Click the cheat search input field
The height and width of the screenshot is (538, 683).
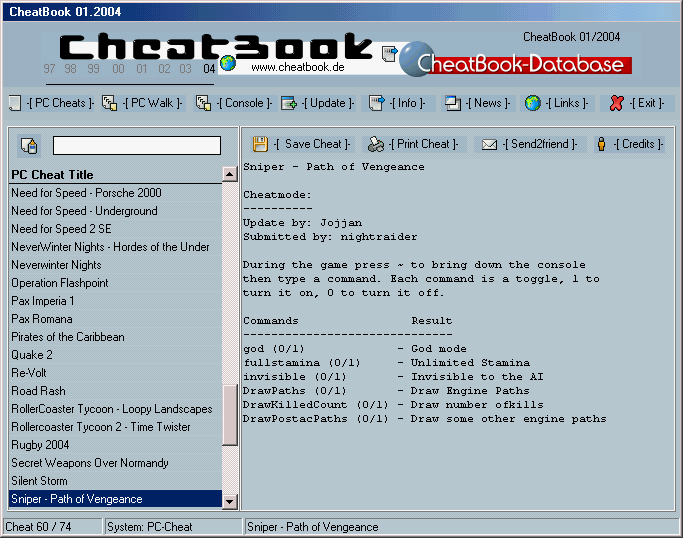tap(136, 146)
